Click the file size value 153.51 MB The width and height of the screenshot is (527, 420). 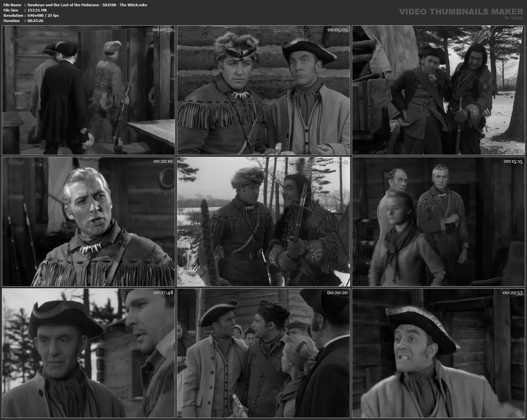tap(37, 10)
